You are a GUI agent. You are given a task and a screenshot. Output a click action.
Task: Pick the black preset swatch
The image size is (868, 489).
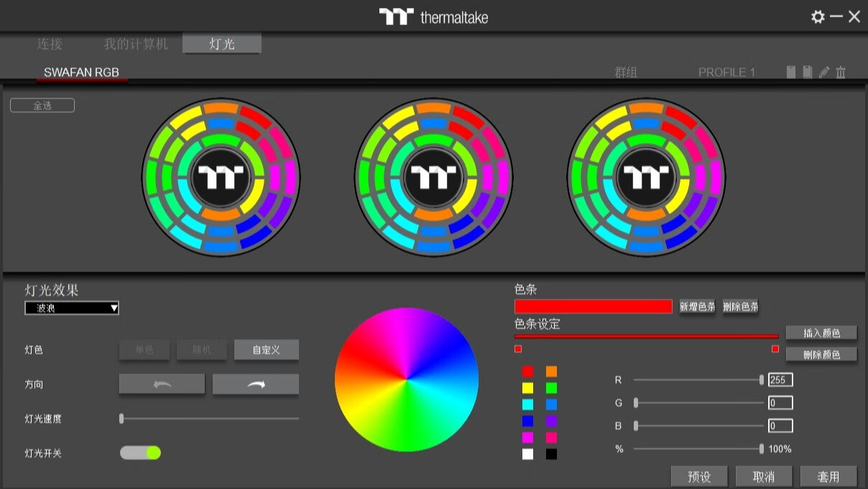click(x=551, y=454)
